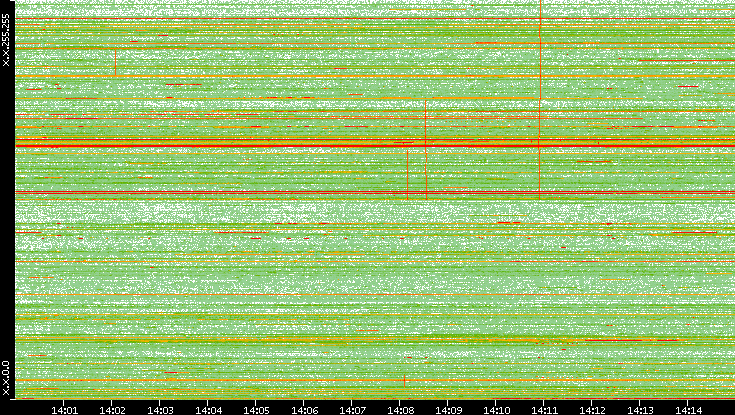Click the 14:11 time axis label
The image size is (735, 415).
(x=544, y=411)
